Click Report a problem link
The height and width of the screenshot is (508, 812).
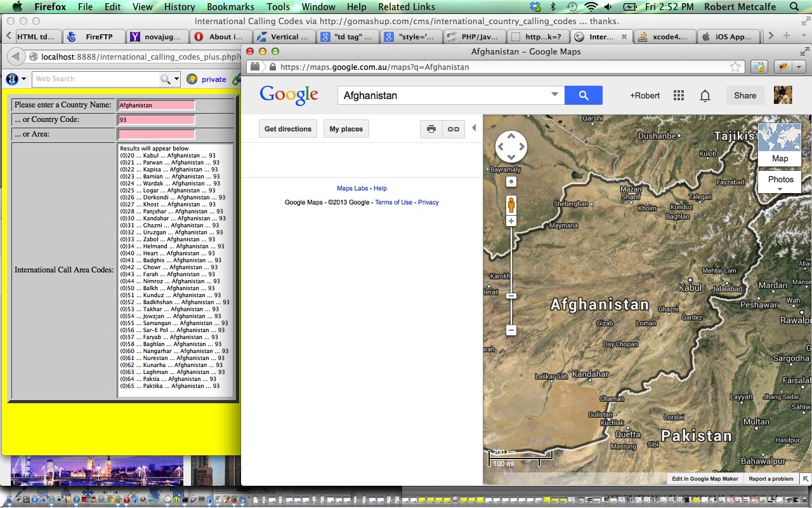point(771,479)
